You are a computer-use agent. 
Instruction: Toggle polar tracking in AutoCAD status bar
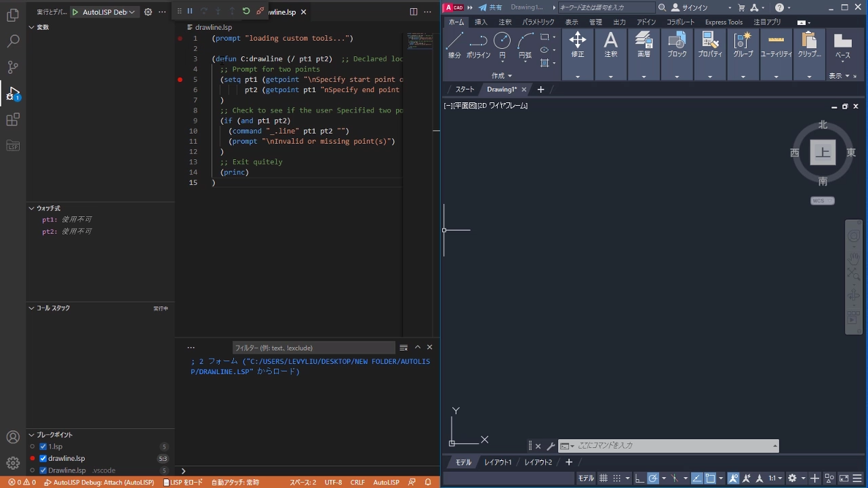(653, 478)
